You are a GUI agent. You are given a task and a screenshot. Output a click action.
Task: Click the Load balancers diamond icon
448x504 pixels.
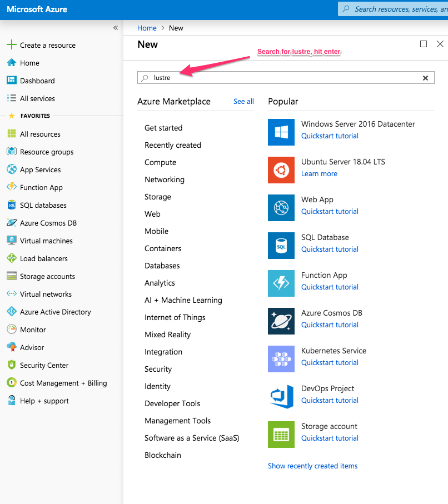pos(12,258)
